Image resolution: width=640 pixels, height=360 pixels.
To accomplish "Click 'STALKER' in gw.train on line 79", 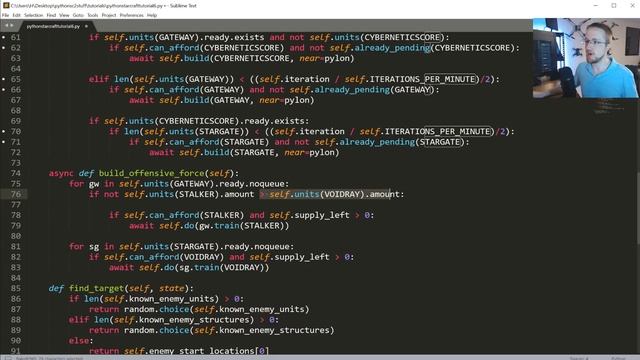I will coord(262,226).
